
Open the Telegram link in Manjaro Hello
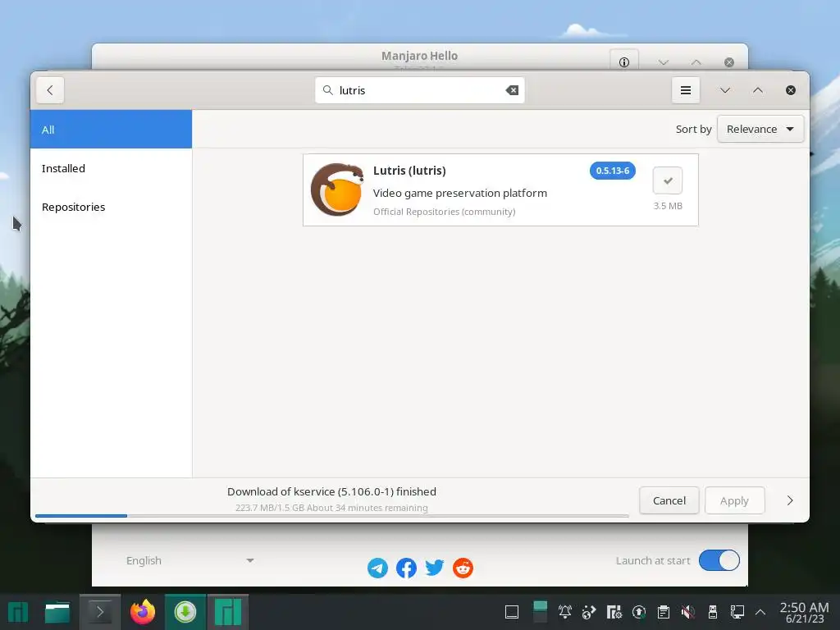[x=377, y=568]
